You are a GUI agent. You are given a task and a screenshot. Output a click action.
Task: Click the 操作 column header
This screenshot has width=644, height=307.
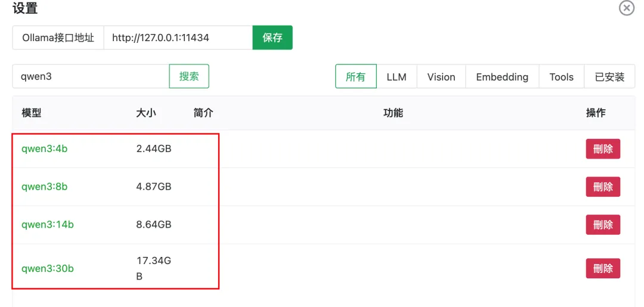596,113
